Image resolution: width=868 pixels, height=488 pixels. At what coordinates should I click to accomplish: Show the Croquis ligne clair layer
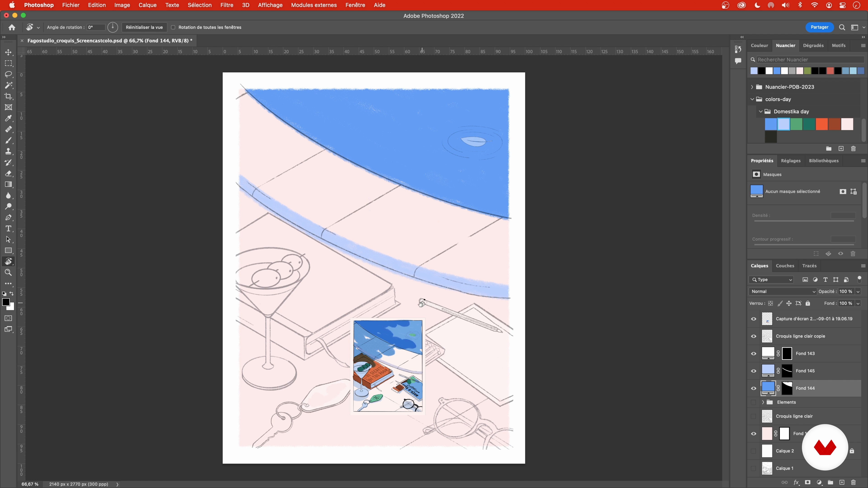[753, 416]
